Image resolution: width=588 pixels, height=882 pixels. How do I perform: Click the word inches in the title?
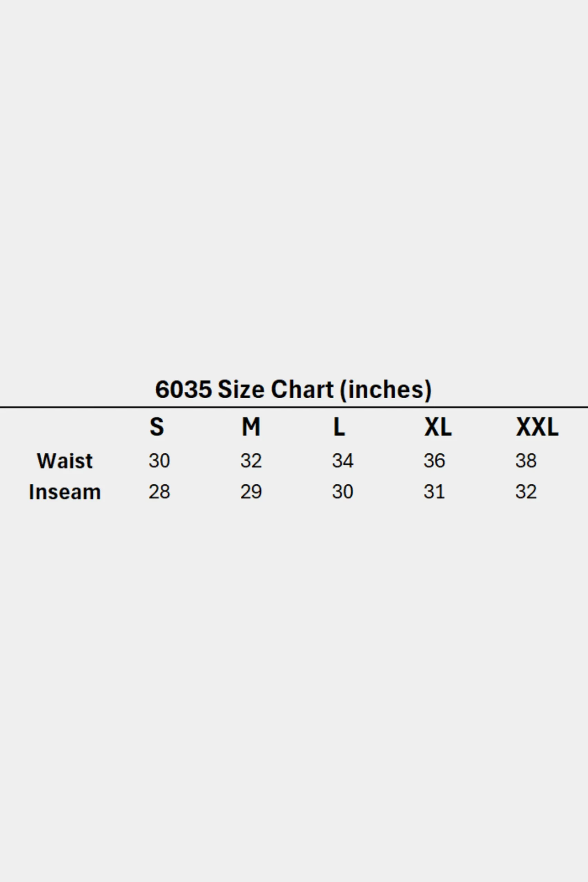(386, 390)
